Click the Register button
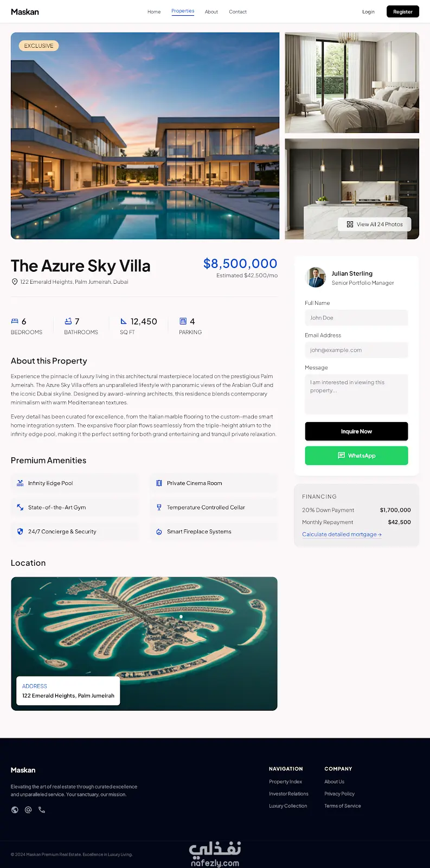Screen dimensions: 430x868 click(x=403, y=11)
